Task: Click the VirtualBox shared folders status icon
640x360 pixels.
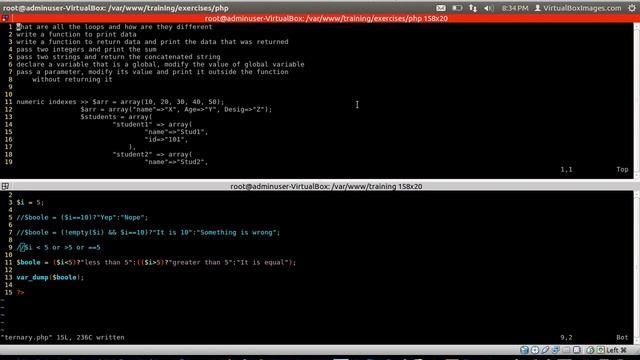Action: point(566,350)
